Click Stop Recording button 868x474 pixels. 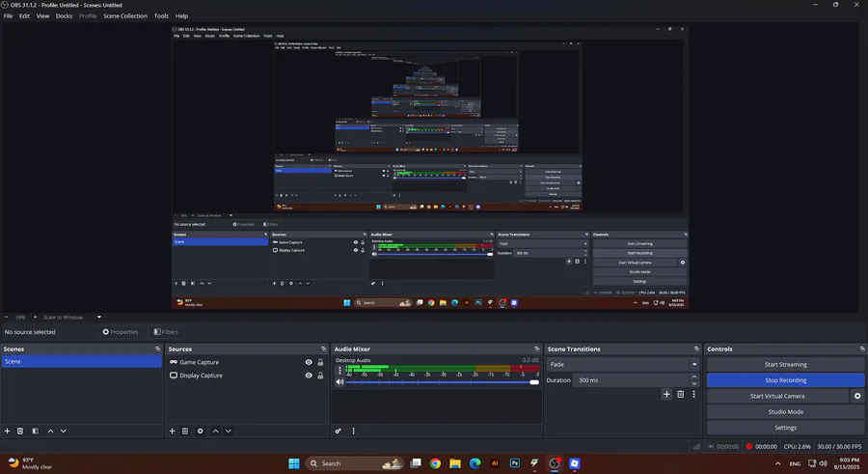[785, 380]
